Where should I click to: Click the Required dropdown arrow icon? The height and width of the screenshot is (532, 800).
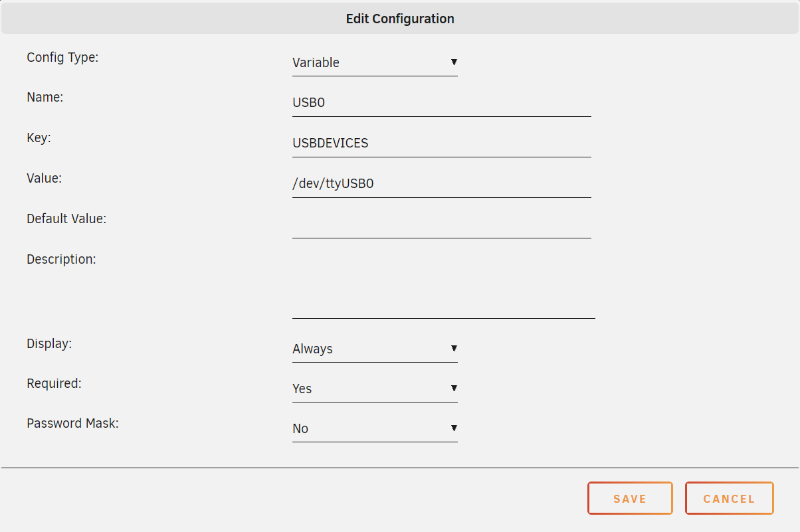454,388
